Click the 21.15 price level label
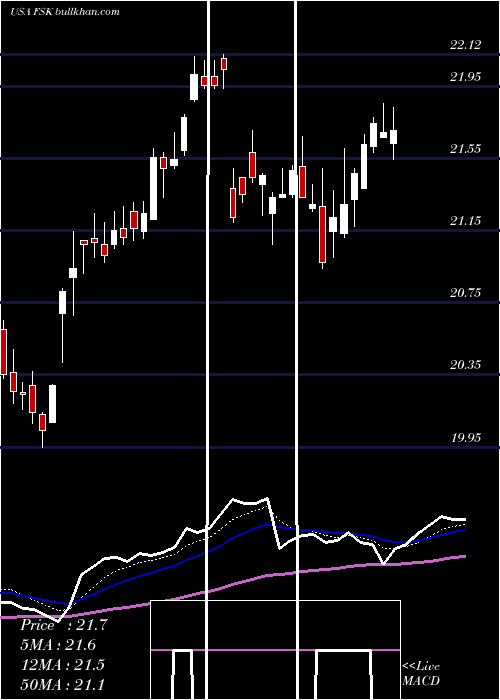This screenshot has width=500, height=700. click(466, 221)
